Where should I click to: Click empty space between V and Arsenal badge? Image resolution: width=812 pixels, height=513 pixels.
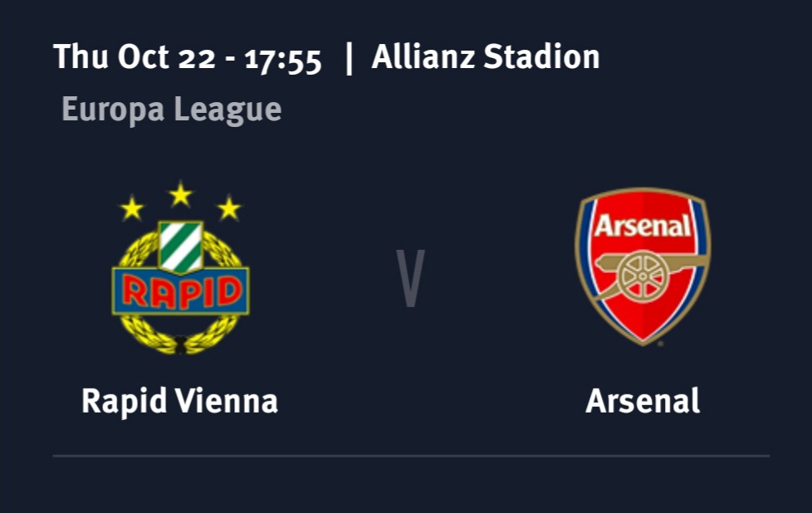(x=498, y=278)
